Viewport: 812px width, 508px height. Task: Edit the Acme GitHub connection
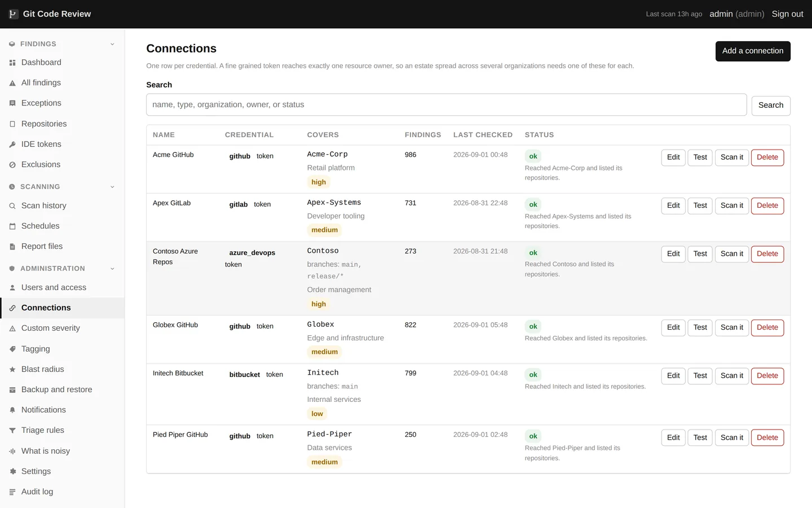(673, 157)
